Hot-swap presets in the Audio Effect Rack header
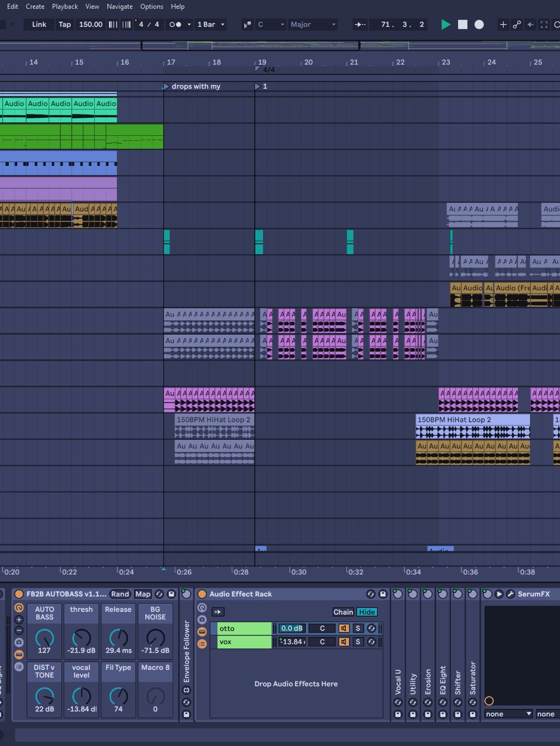 click(371, 594)
